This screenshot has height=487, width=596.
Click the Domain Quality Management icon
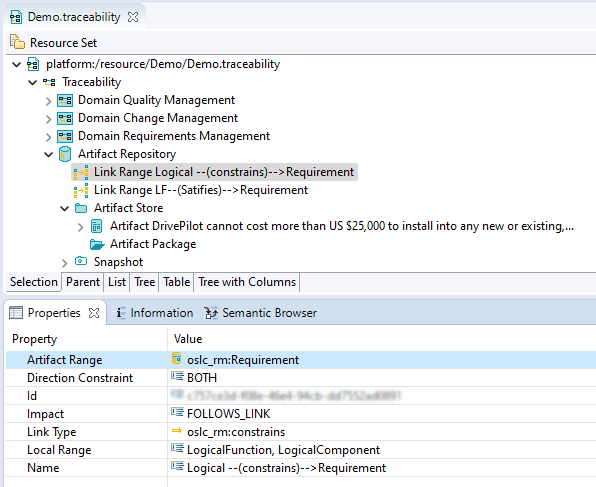(65, 100)
